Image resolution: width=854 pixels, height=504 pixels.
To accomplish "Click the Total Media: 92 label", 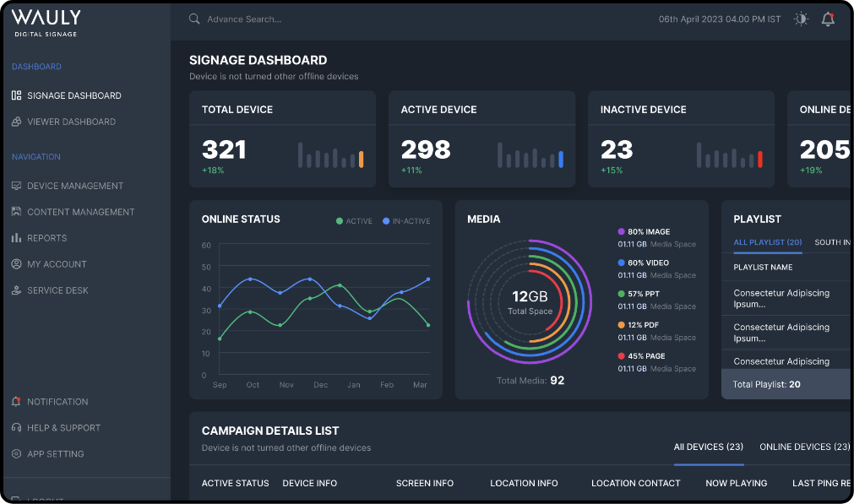I will [x=530, y=381].
